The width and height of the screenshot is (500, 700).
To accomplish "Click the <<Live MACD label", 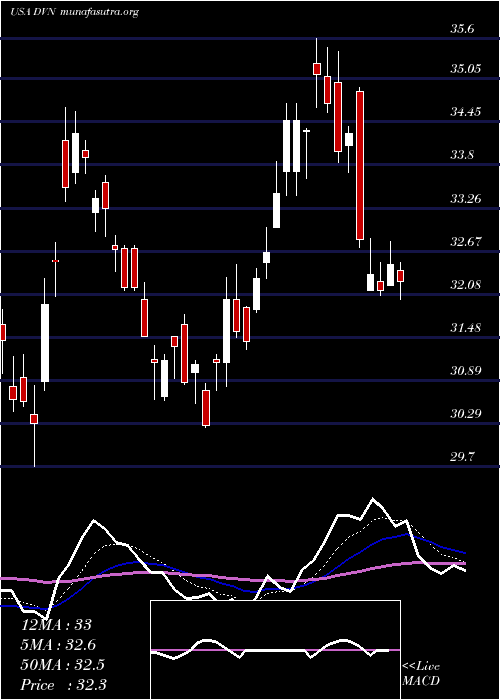I will (x=421, y=674).
